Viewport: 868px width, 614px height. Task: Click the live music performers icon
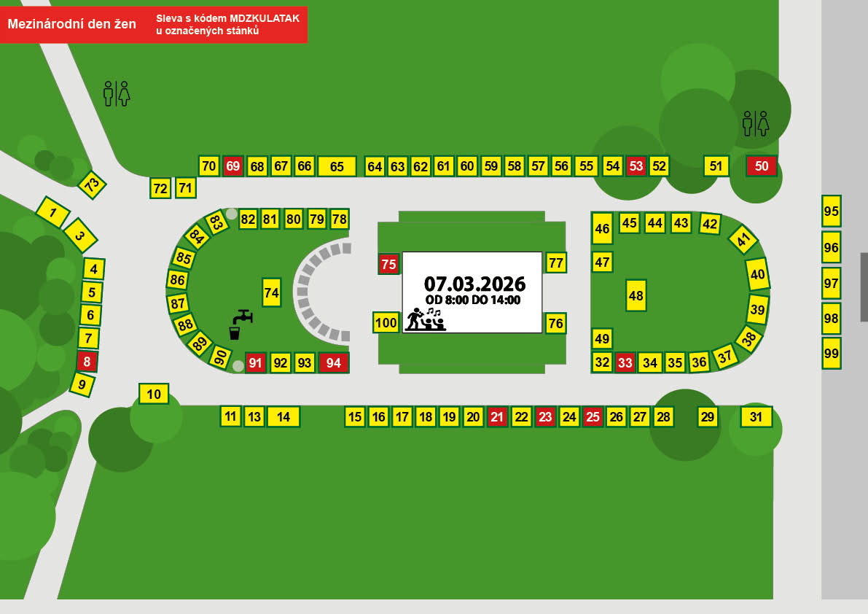tap(426, 319)
